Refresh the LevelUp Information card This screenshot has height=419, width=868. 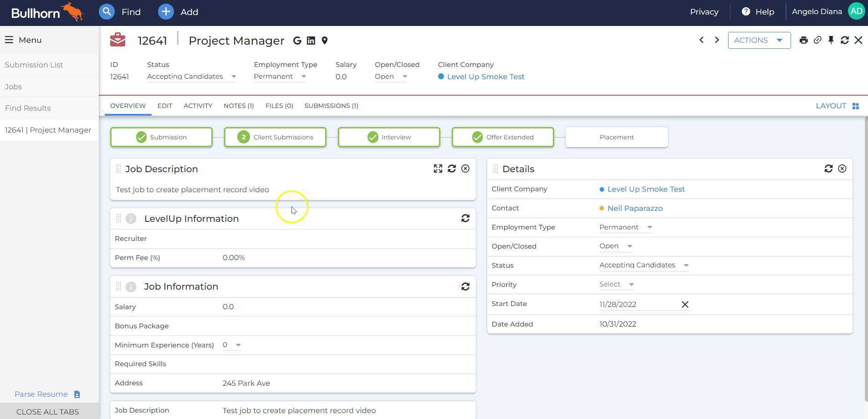coord(465,219)
